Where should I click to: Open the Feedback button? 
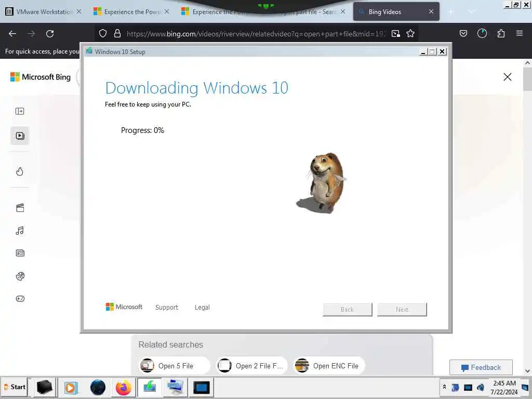click(x=481, y=367)
